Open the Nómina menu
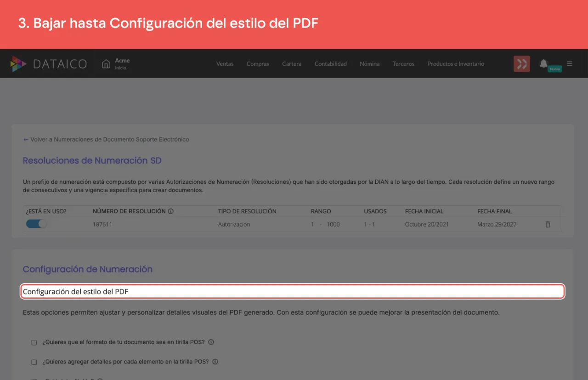This screenshot has width=588, height=380. coord(370,64)
